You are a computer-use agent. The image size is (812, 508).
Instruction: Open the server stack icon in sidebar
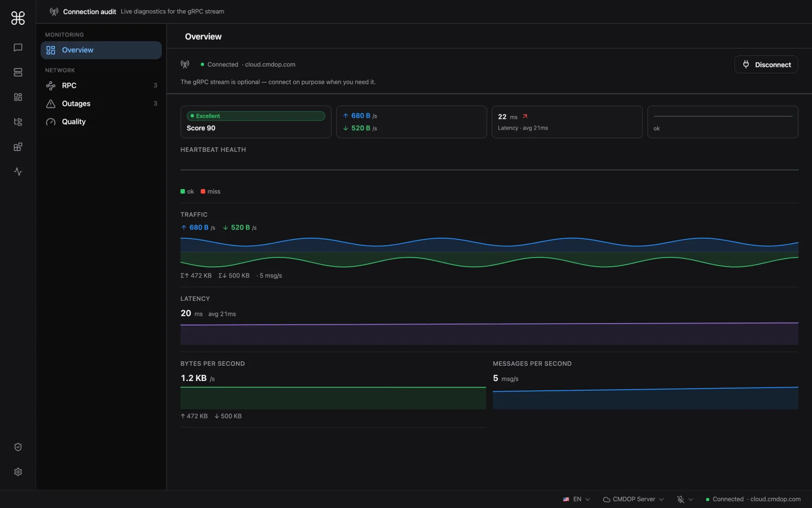(x=18, y=72)
